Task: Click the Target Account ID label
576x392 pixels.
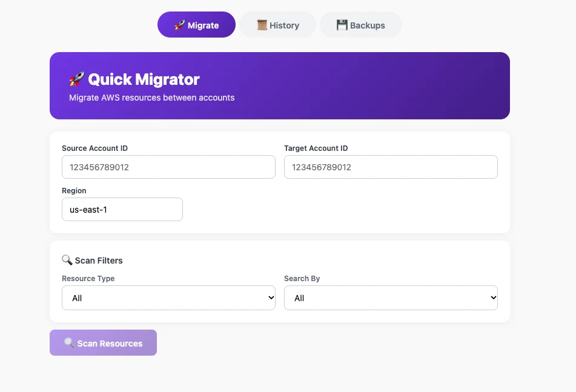Action: coord(316,148)
